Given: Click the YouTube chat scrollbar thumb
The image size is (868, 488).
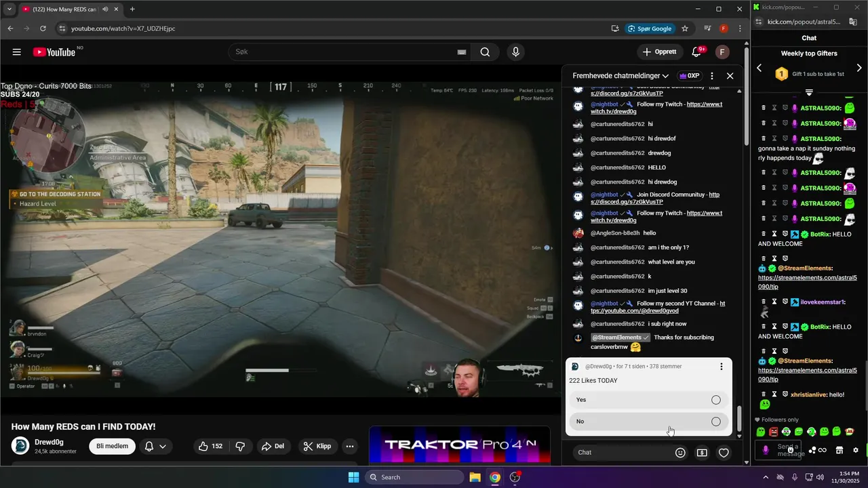Looking at the screenshot, I should [740, 419].
